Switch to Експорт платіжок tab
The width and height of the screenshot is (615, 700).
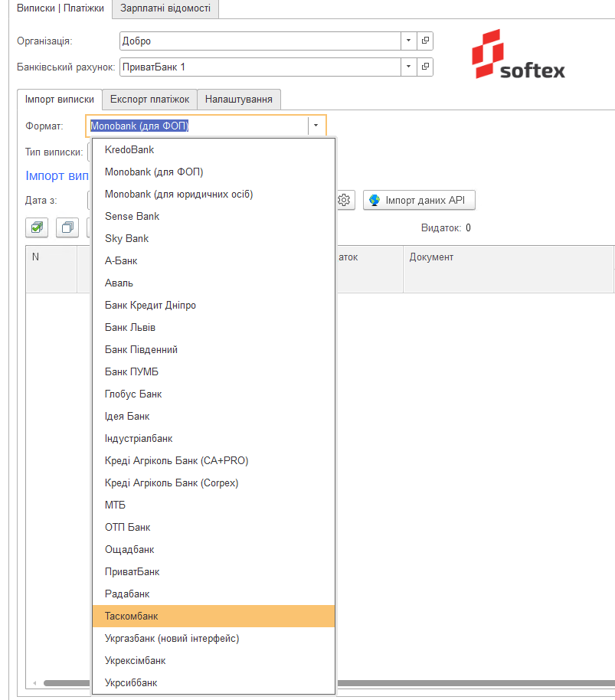pos(150,99)
